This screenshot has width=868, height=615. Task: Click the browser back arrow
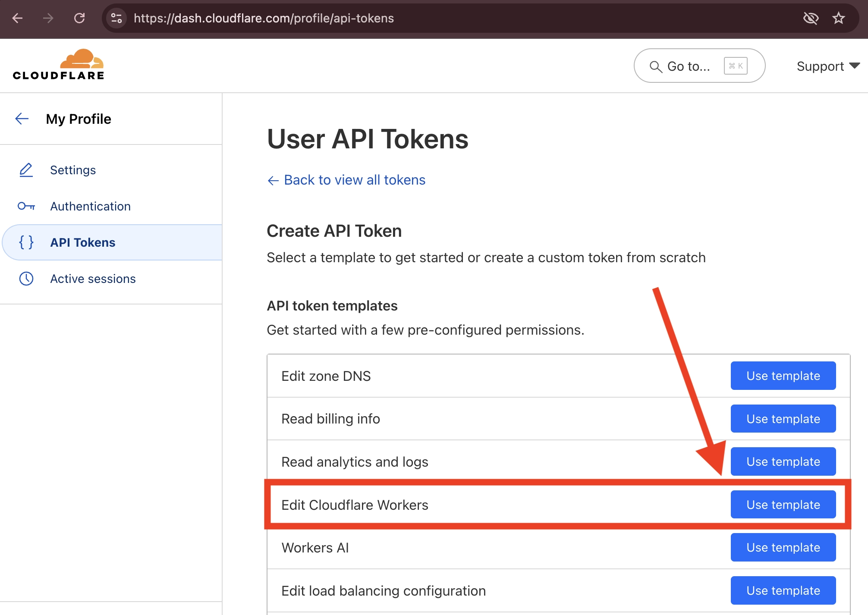(x=17, y=18)
